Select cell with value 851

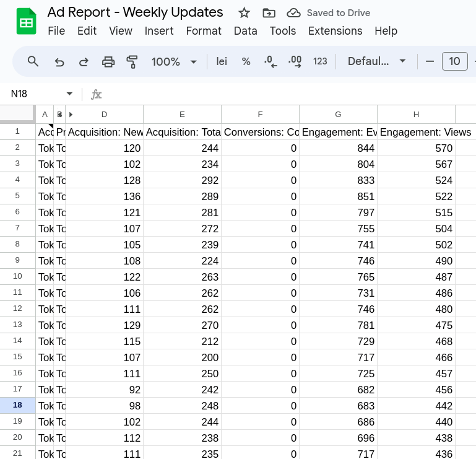coord(338,196)
